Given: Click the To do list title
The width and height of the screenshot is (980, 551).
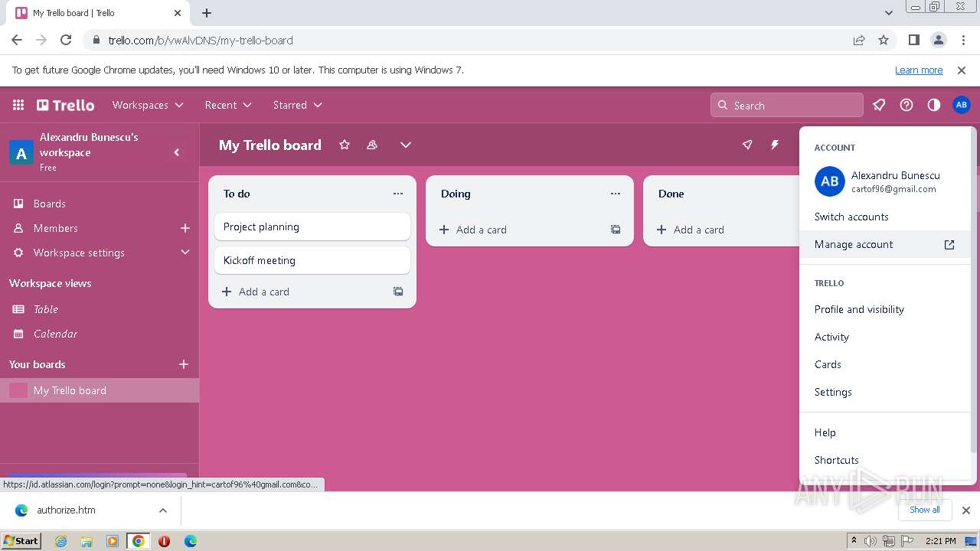Looking at the screenshot, I should click(x=237, y=194).
